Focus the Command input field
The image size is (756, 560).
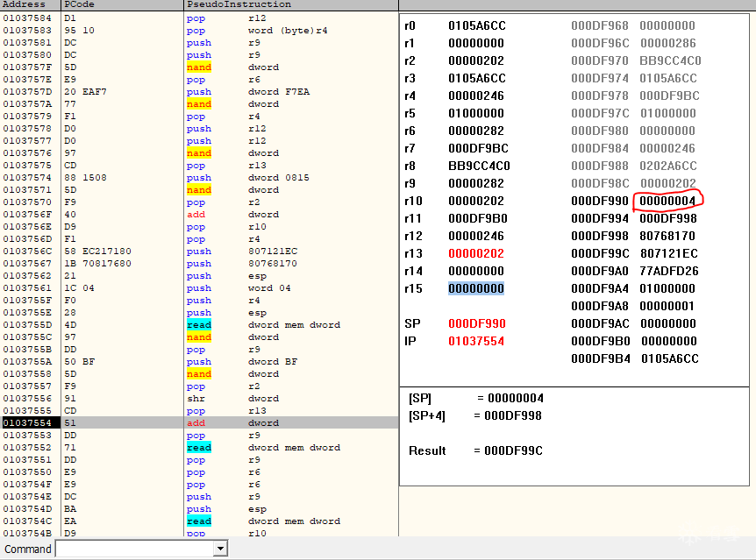pyautogui.click(x=135, y=549)
